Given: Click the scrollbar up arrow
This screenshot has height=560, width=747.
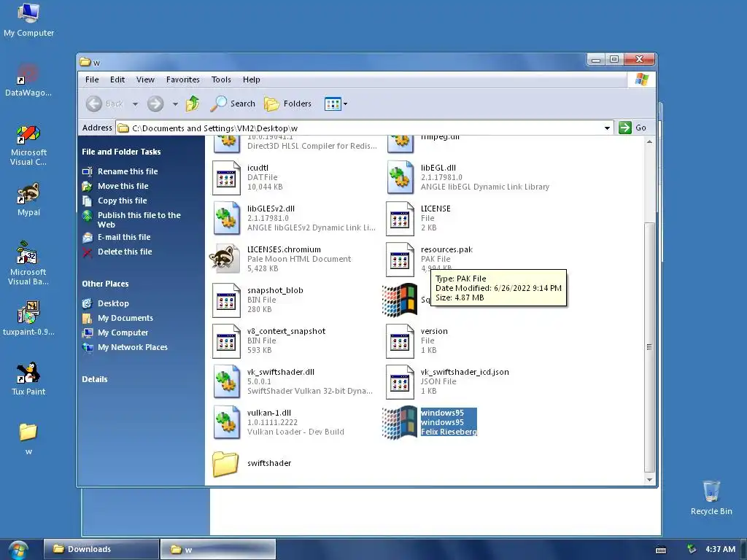Looking at the screenshot, I should [x=649, y=141].
